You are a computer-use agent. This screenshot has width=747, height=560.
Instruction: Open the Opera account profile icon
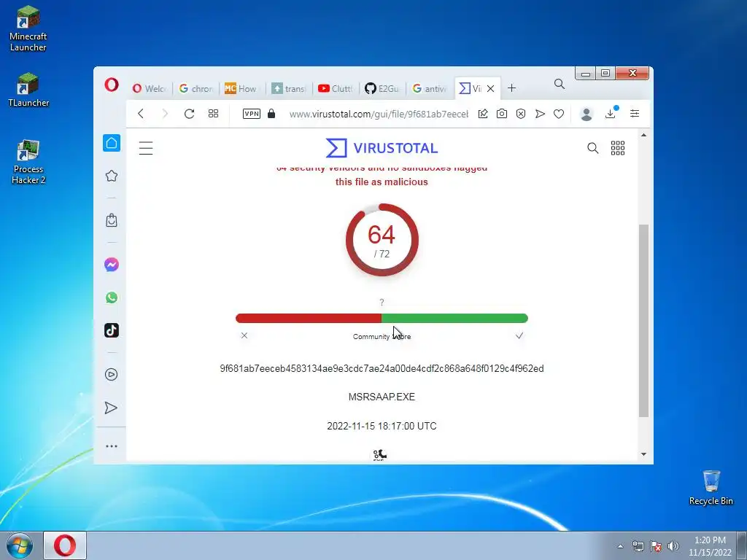click(587, 114)
